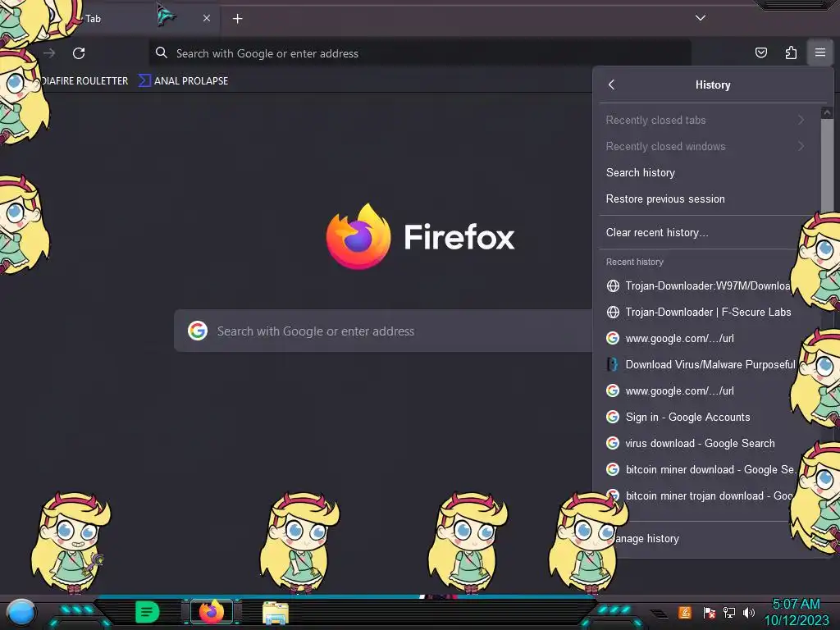Image resolution: width=840 pixels, height=630 pixels.
Task: Open Download Virus/Malware Purposeful history entry
Action: pos(699,364)
